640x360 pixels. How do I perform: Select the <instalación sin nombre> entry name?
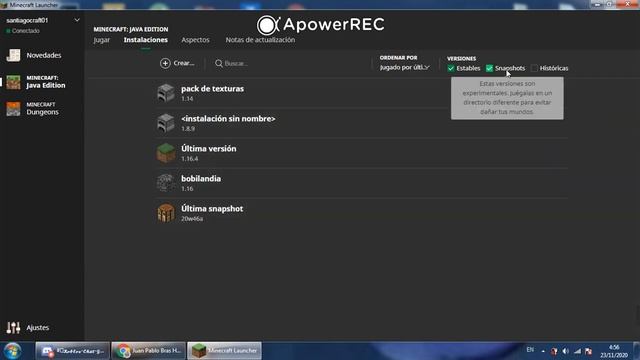coord(228,119)
